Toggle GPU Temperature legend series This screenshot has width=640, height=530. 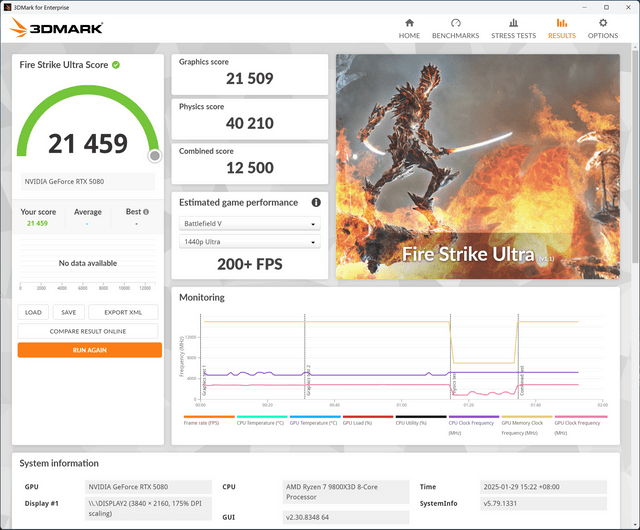coord(315,421)
